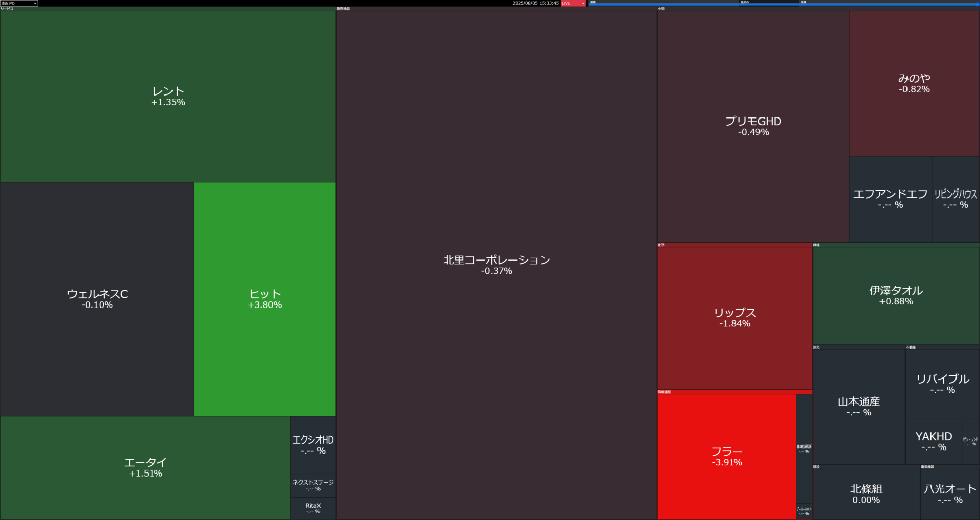
Task: Click the 2025/08/05 15:33:45 timestamp
Action: click(x=535, y=3)
